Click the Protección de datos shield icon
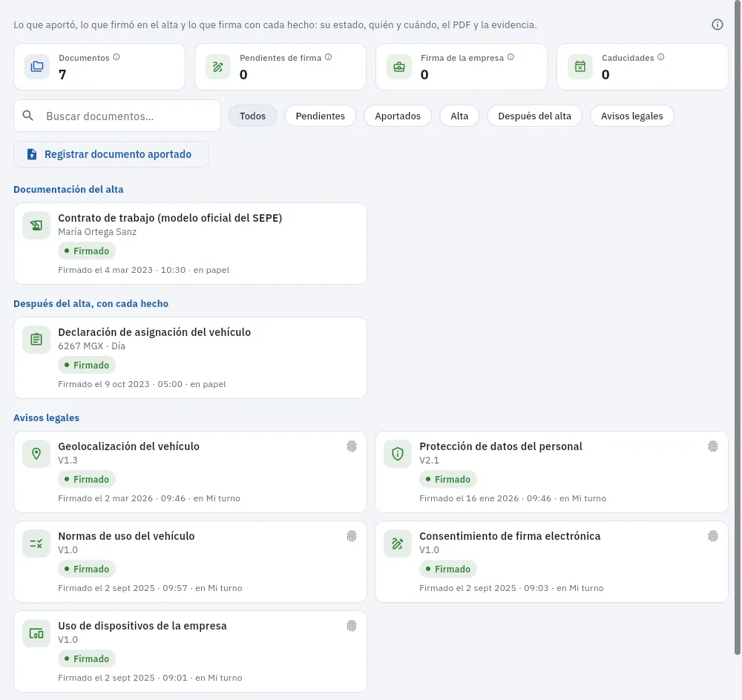Image resolution: width=742 pixels, height=700 pixels. (x=398, y=454)
